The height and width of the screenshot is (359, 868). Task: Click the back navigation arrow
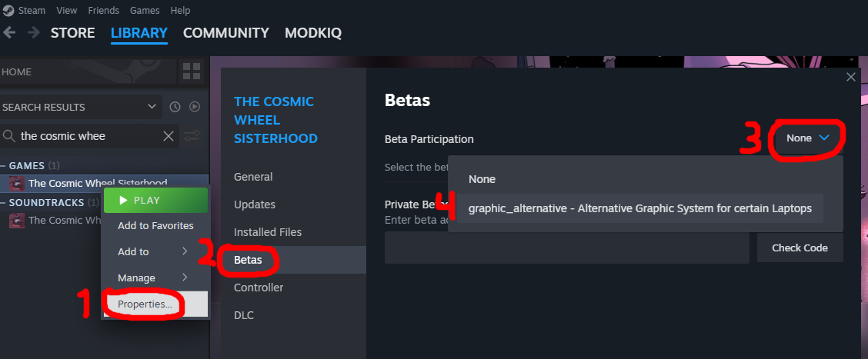[10, 33]
